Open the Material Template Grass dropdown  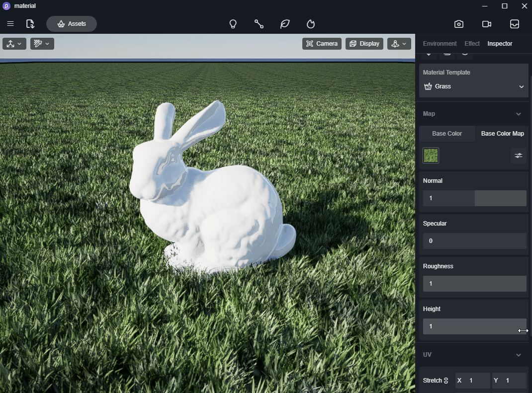[474, 86]
